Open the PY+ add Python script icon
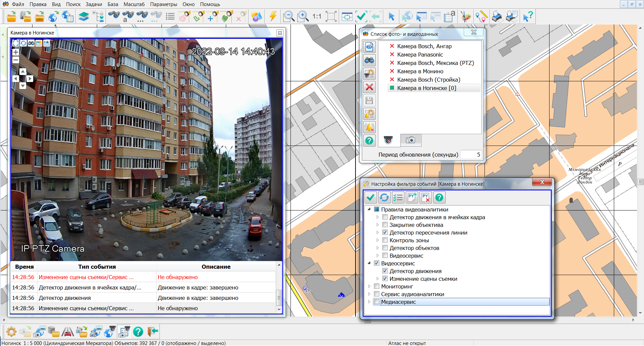The image size is (644, 346). (412, 197)
